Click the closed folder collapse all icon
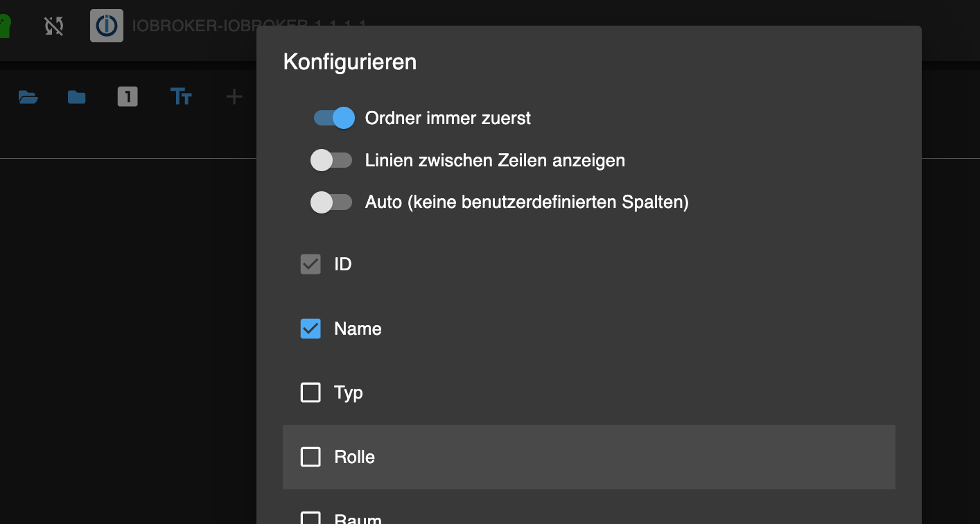Viewport: 980px width, 524px height. (77, 97)
